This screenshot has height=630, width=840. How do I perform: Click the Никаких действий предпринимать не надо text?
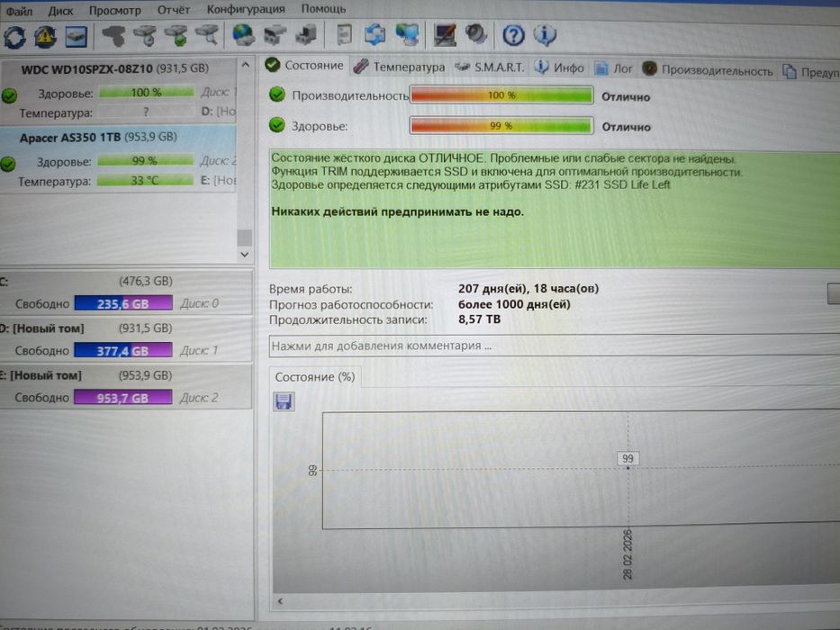point(398,211)
